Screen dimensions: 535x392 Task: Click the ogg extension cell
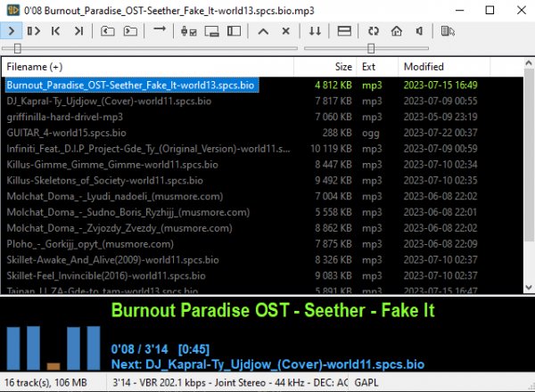tap(371, 134)
